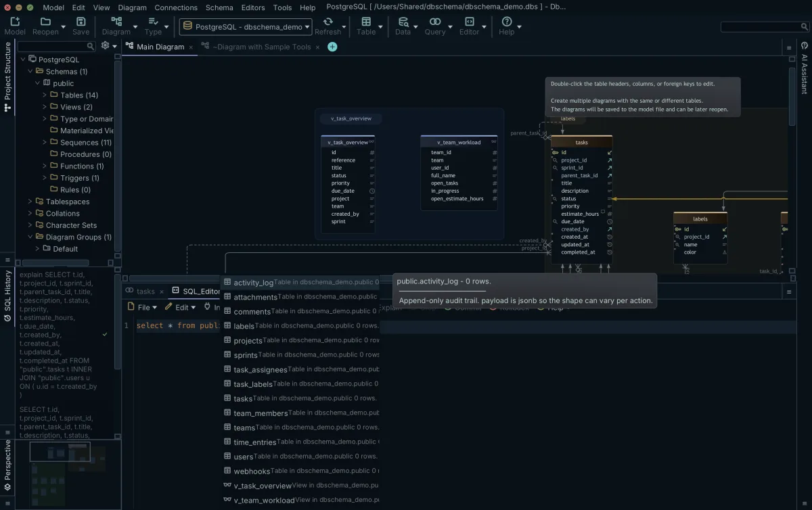Open the diagram pane hamburger menu
Screen dimensions: 812x510
pos(789,48)
